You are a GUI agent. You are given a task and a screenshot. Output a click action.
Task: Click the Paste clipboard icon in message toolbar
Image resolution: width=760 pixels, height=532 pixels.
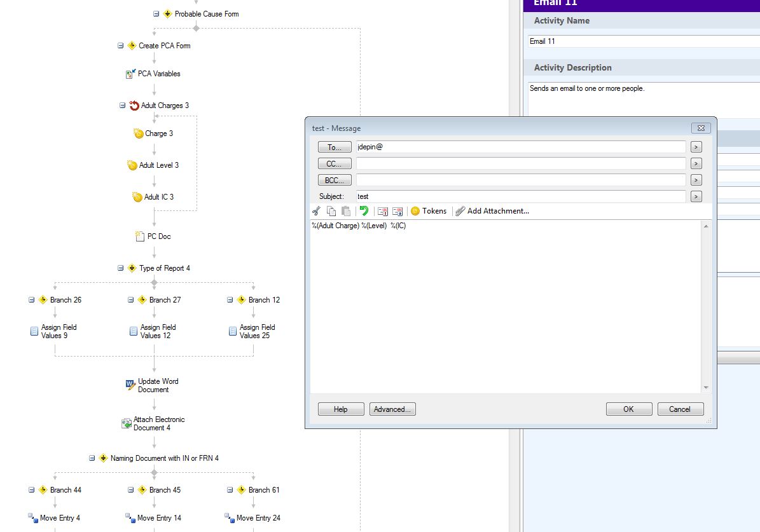click(x=345, y=211)
